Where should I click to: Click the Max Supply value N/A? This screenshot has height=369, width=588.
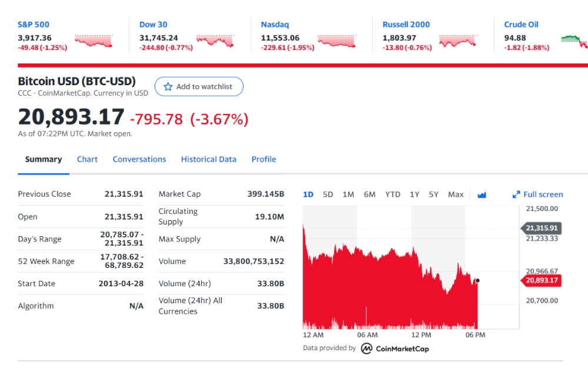[277, 239]
